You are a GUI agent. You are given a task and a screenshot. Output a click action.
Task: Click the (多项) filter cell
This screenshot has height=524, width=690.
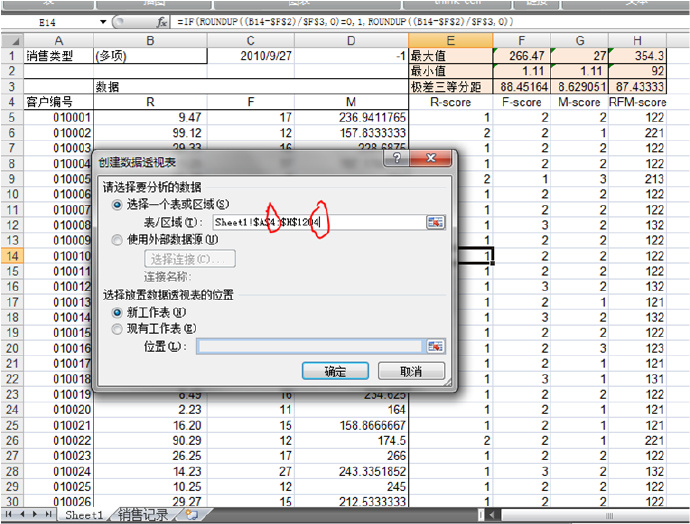pyautogui.click(x=150, y=56)
